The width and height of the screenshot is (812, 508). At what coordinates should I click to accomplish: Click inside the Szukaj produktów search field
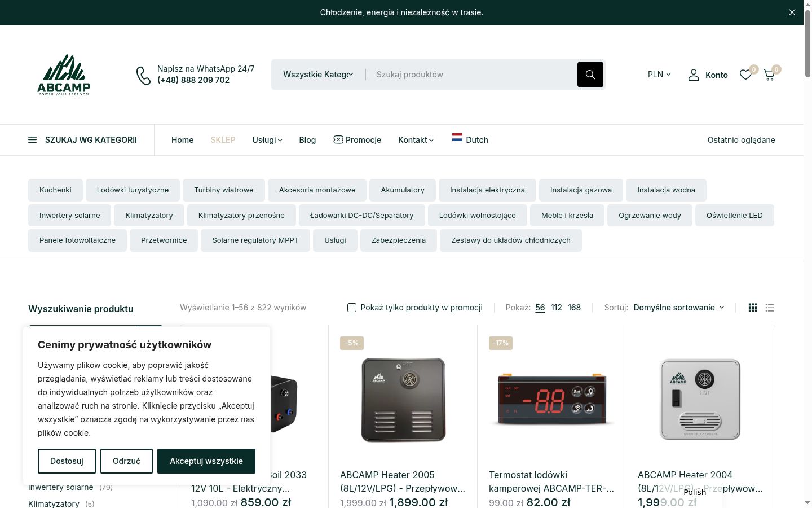pos(471,75)
